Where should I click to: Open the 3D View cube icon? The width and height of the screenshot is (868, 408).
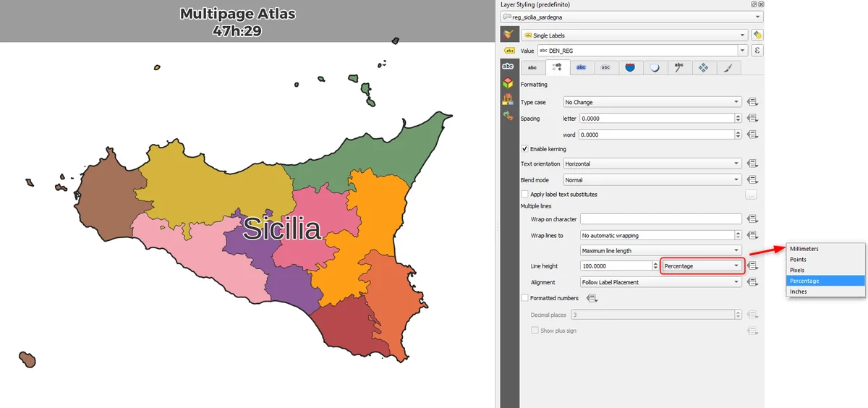508,82
